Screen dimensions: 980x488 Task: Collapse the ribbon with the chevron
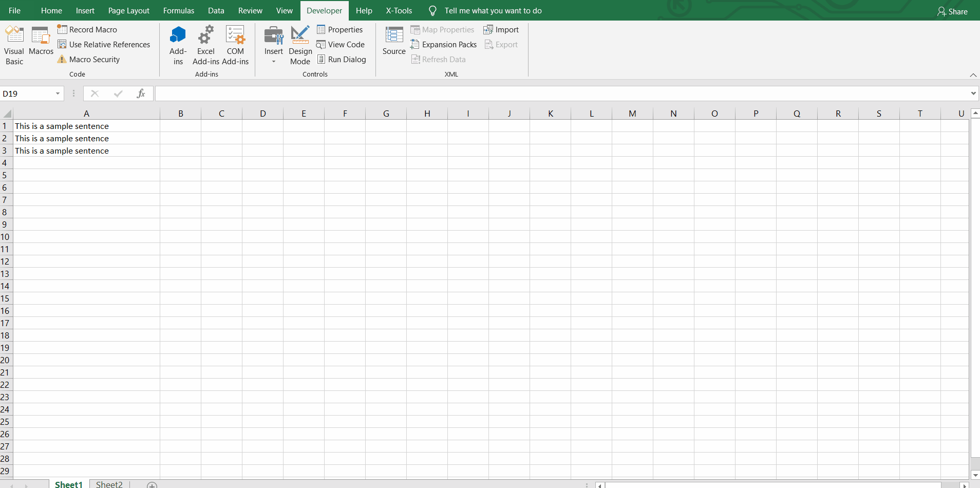[973, 76]
